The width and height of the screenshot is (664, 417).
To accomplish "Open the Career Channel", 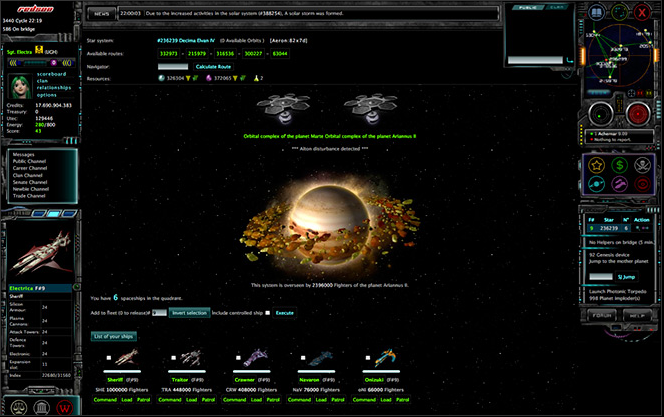I will [30, 168].
